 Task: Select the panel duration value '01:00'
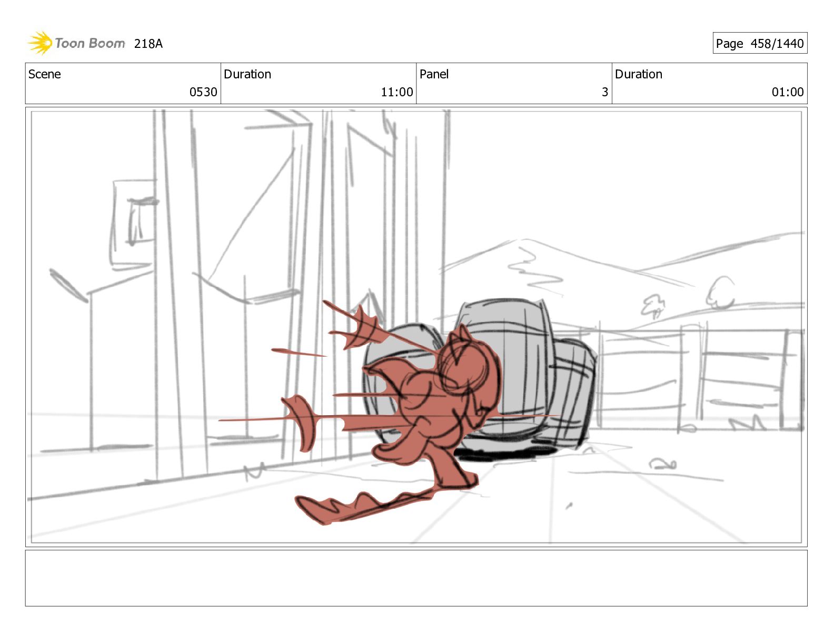pos(788,92)
